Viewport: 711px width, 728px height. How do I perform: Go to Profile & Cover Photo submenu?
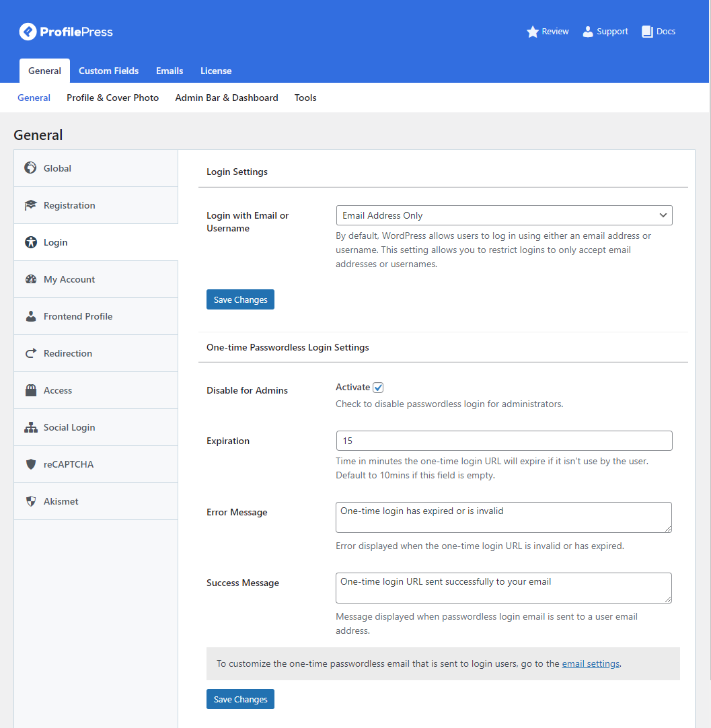click(112, 98)
